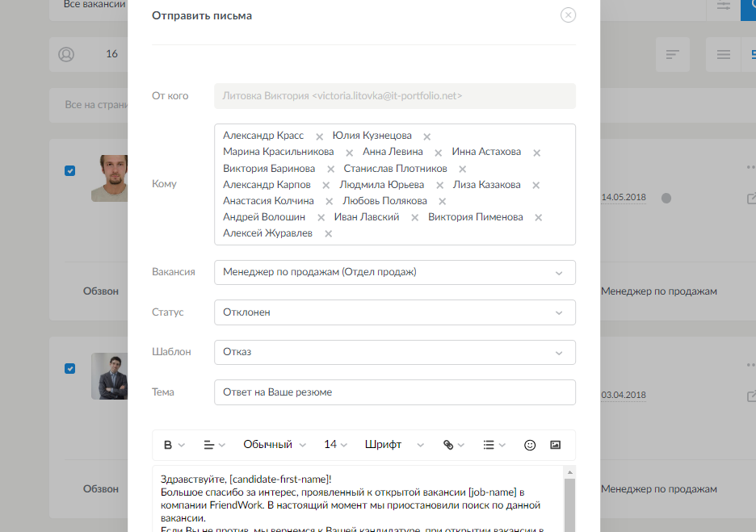Open the Обычный paragraph style menu
The width and height of the screenshot is (756, 532).
(275, 445)
